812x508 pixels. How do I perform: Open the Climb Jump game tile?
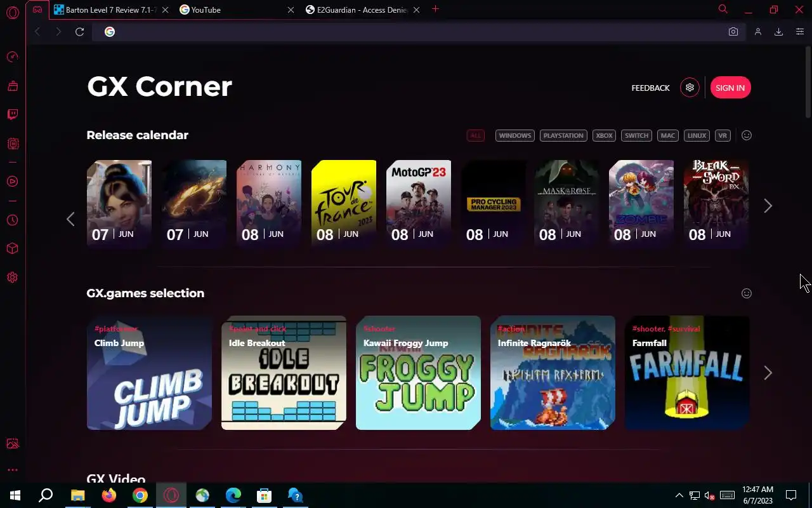149,373
